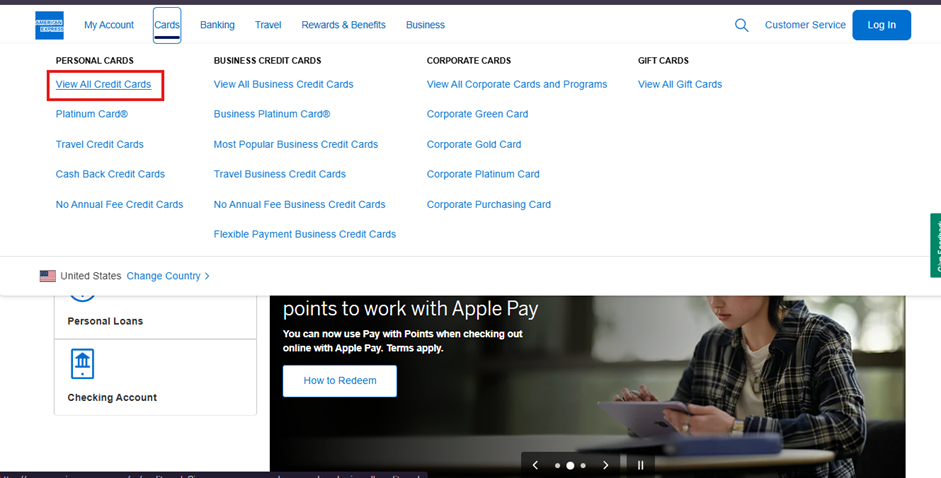Open the Business menu
Screen dimensions: 941x478
pos(425,25)
